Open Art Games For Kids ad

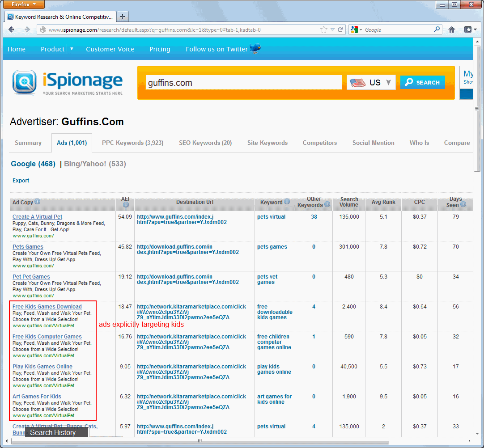(37, 396)
